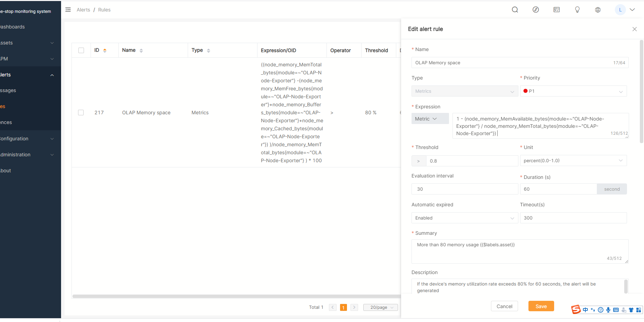Expand the Automatic expired Enabled dropdown

[465, 218]
